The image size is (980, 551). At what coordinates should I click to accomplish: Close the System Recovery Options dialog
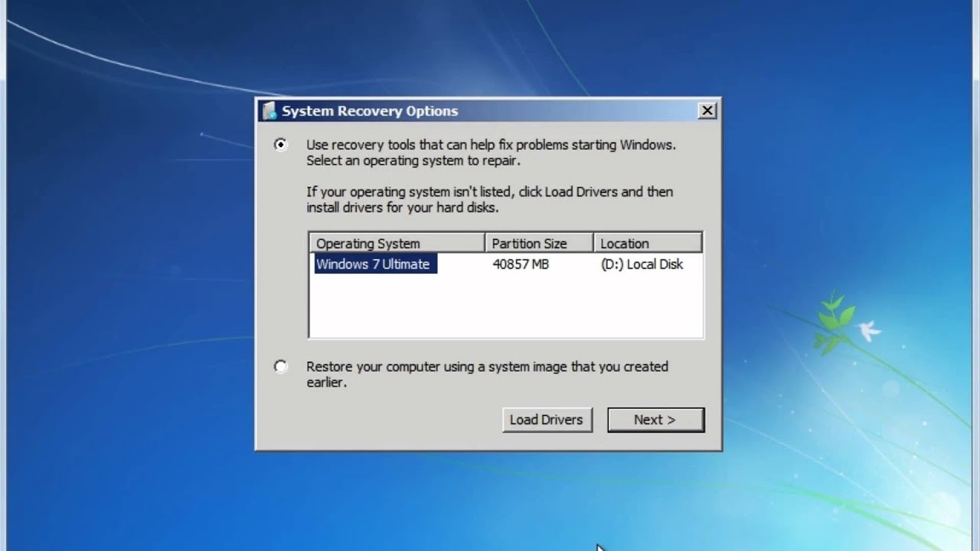coord(707,111)
